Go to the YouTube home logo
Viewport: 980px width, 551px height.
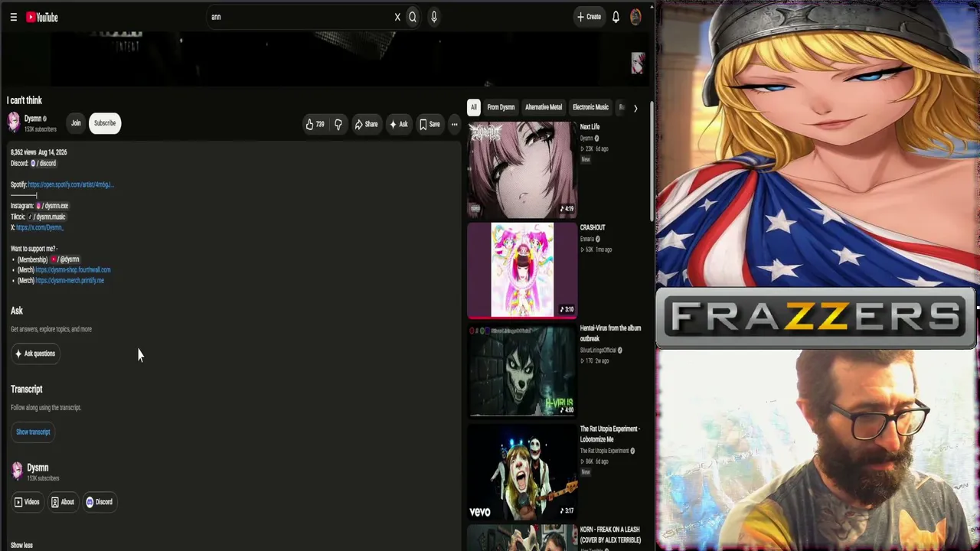(x=42, y=17)
